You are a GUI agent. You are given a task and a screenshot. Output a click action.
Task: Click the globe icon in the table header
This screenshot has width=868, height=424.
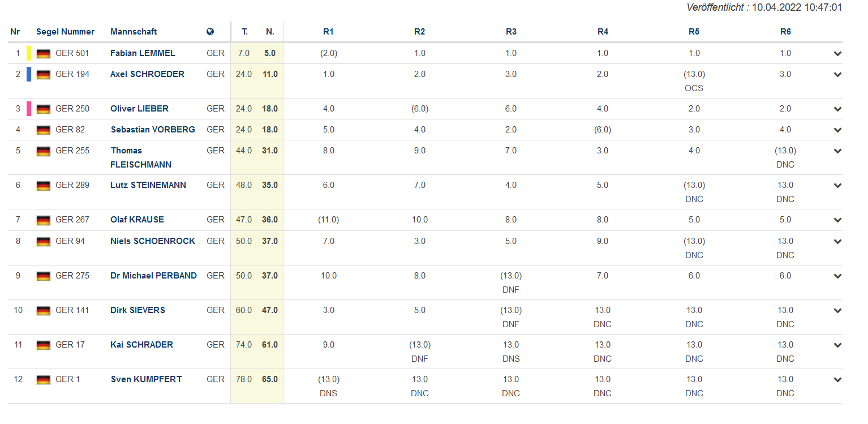[210, 32]
